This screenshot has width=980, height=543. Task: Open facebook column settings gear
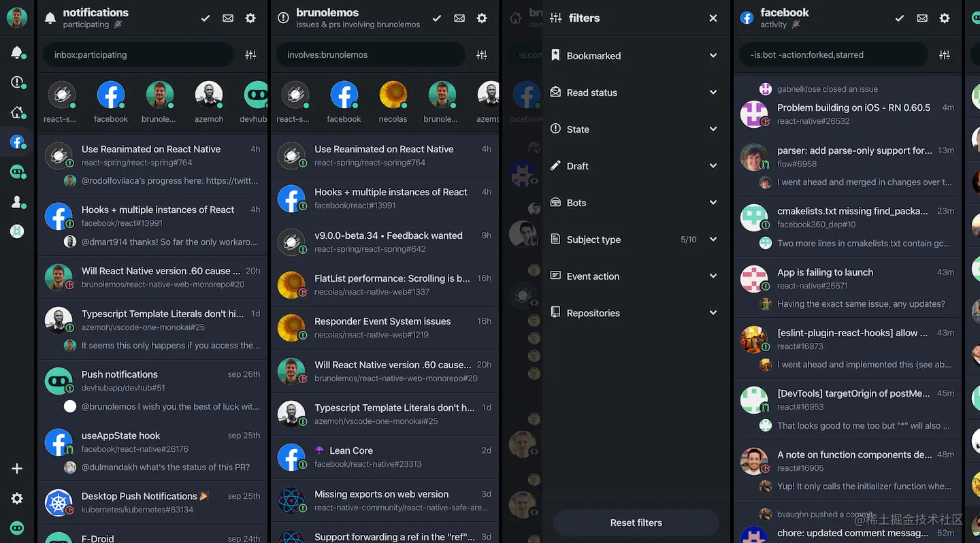945,18
